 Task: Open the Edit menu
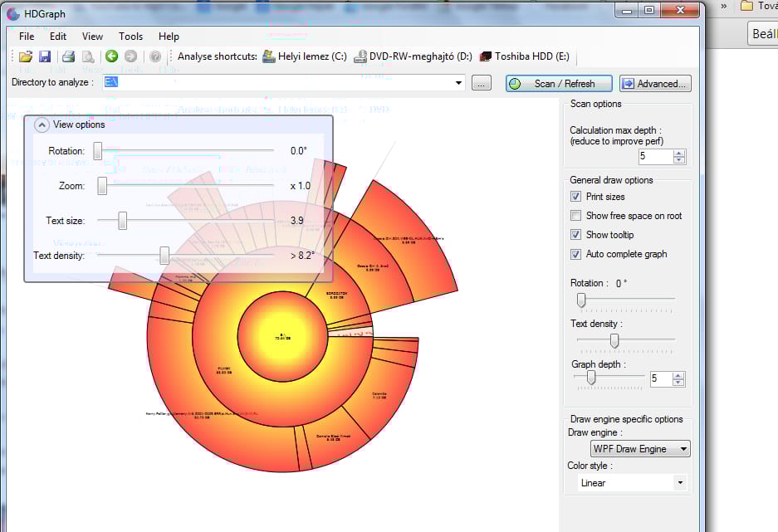[58, 37]
